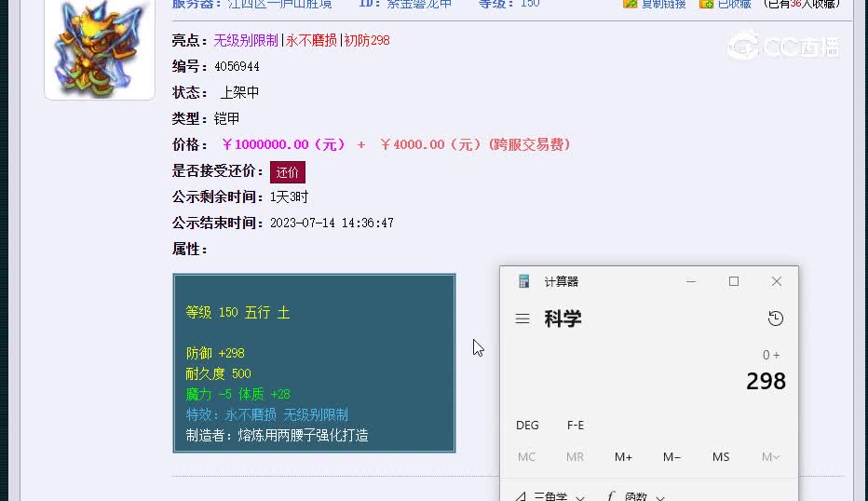Click the 初防298 highlight tag
Screen dimensions: 868x501
(x=367, y=40)
